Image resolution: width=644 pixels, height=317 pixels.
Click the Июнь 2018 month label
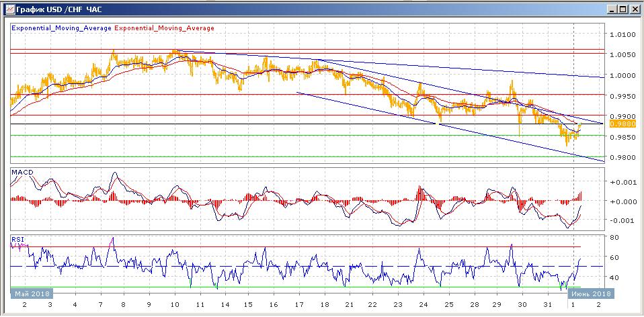click(590, 293)
